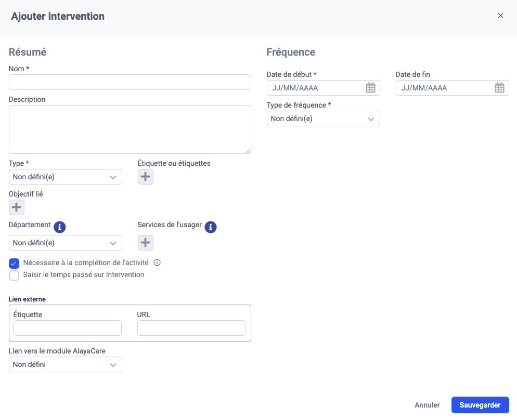Click Annuler to cancel
Image resolution: width=517 pixels, height=420 pixels.
pyautogui.click(x=427, y=405)
